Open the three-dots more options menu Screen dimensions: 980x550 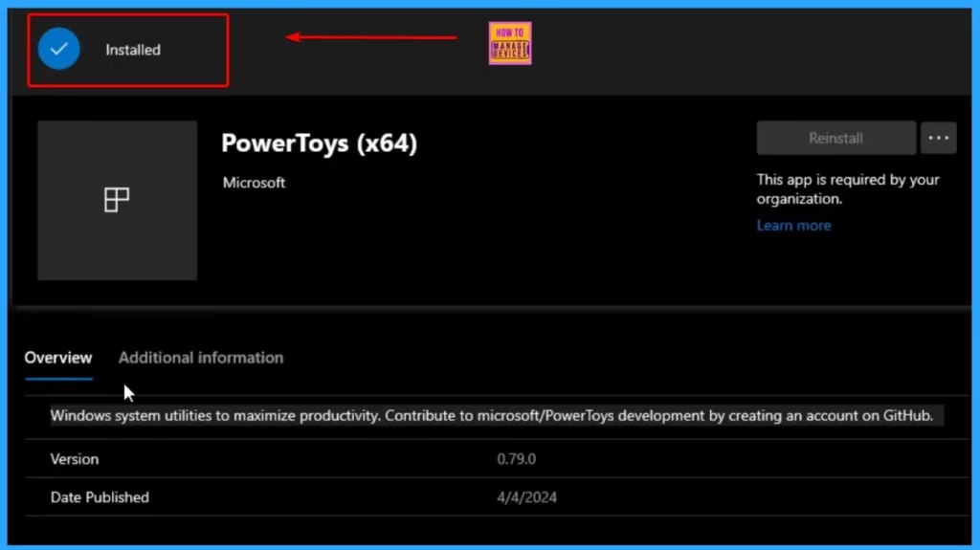938,138
